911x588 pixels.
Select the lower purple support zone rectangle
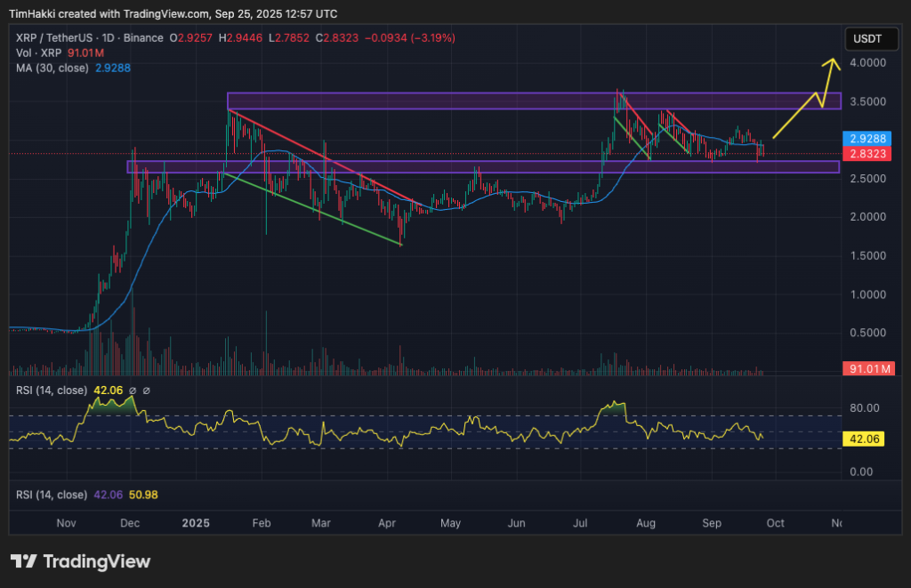click(480, 166)
